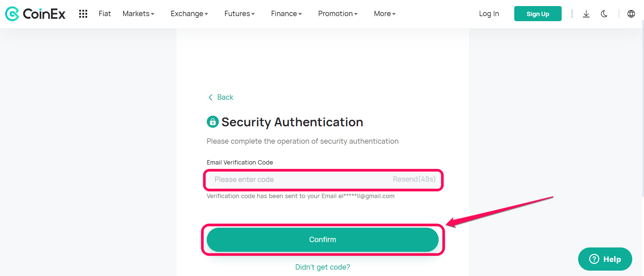Screen dimensions: 644x276
Task: Click the Log In link
Action: pos(489,14)
